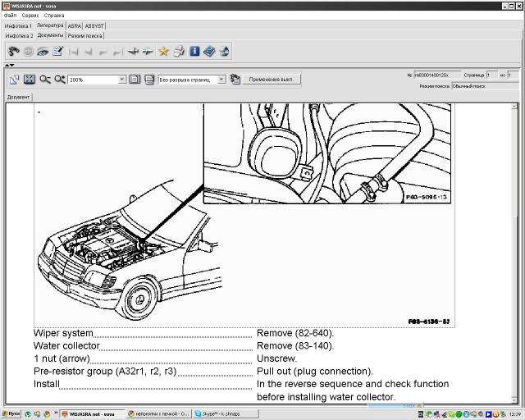Click the fit-to-window icon
Viewport: 525px width, 420px height.
click(30, 80)
